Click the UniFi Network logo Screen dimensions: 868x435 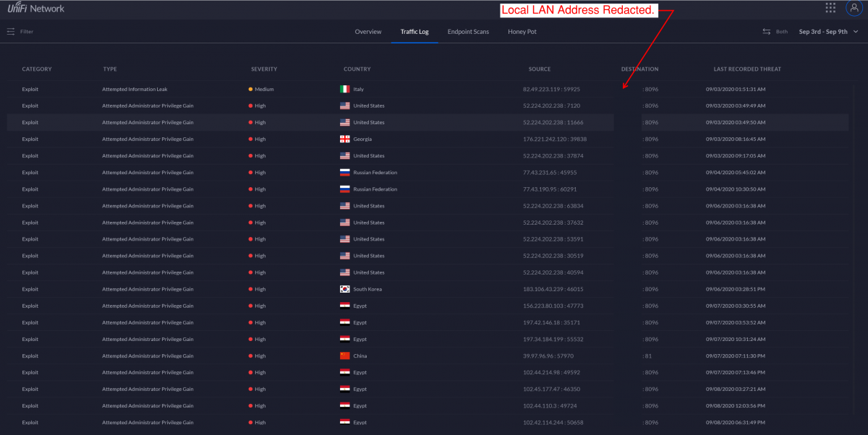tap(36, 9)
